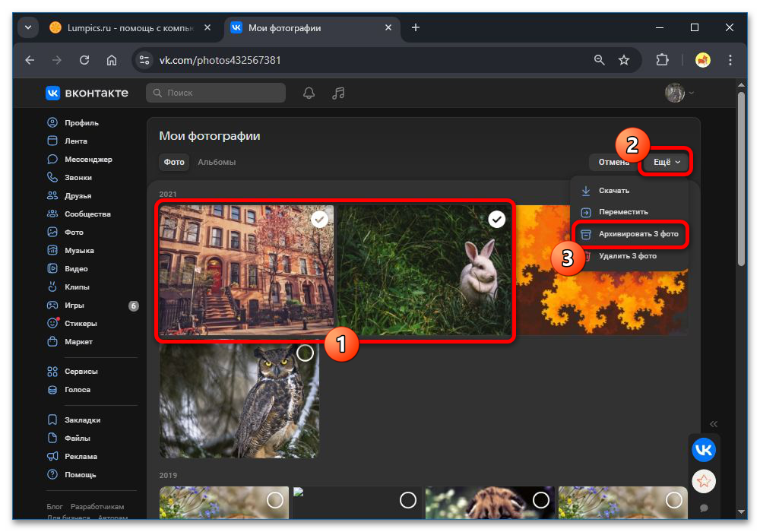Bookmark page with Chrome star icon
Image resolution: width=760 pixels, height=532 pixels.
[624, 60]
